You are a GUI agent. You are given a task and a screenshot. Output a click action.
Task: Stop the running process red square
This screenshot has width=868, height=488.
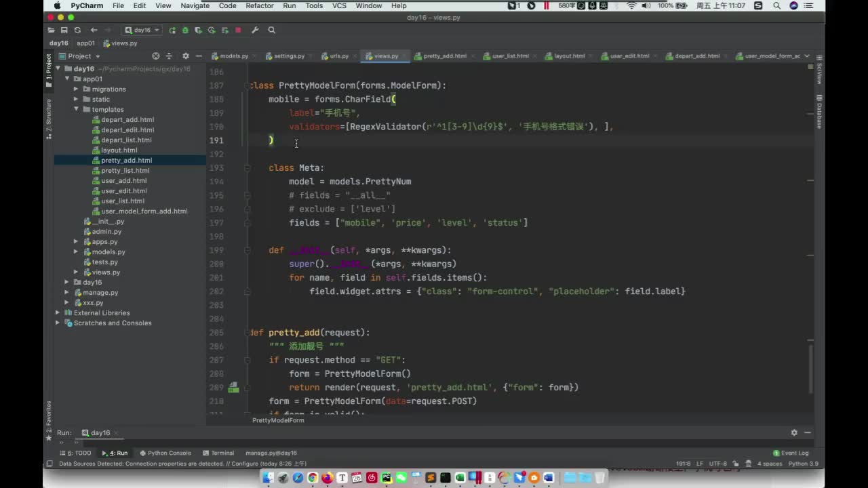[238, 30]
